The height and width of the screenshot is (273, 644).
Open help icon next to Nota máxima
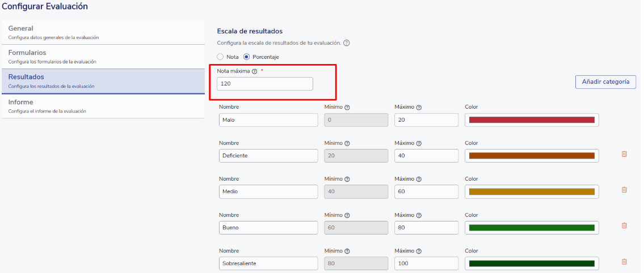[255, 71]
